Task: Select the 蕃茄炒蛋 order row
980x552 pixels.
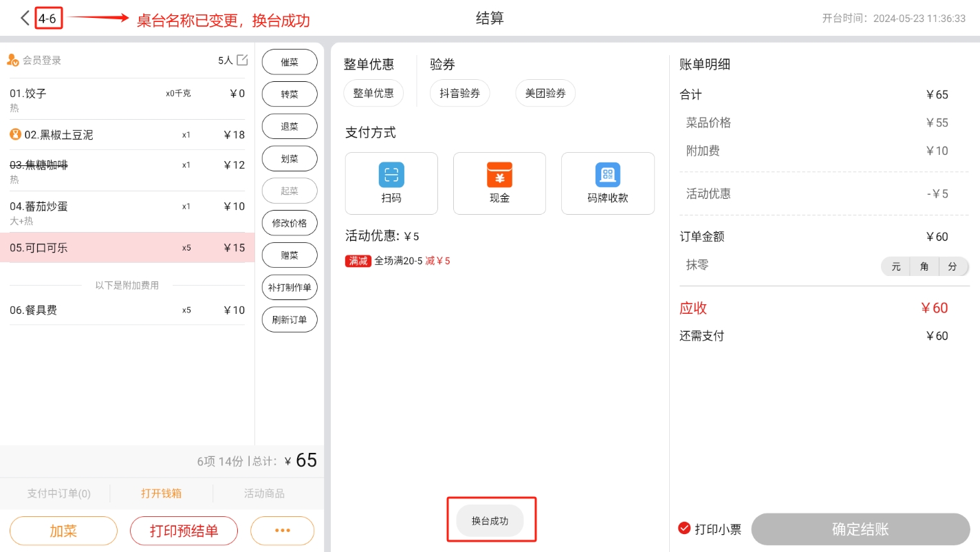Action: (x=127, y=212)
